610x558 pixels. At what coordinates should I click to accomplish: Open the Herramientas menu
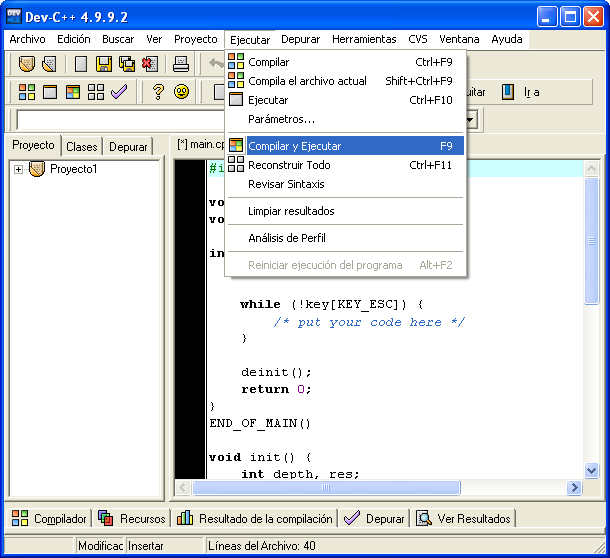[364, 39]
